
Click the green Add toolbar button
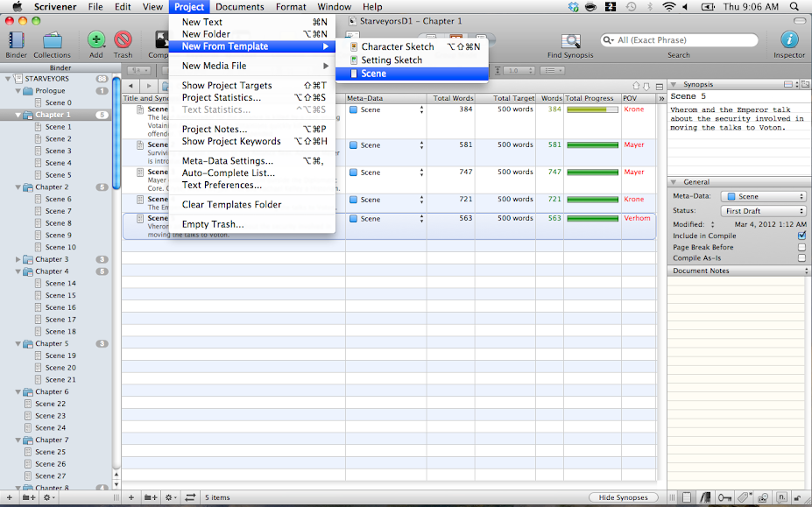point(95,40)
